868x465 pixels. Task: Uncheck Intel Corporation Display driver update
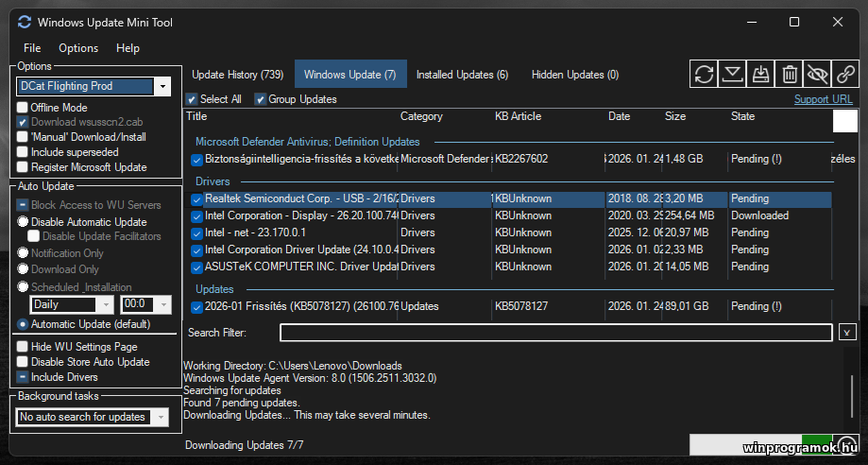(196, 216)
